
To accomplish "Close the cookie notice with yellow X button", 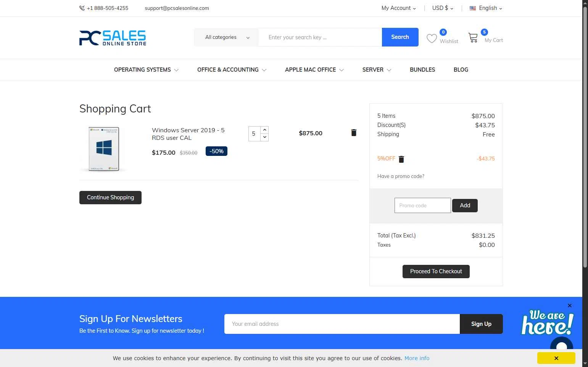I will click(x=556, y=358).
